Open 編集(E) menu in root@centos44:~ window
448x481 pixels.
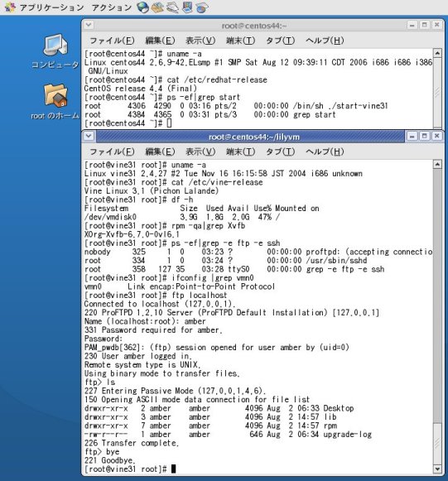click(160, 41)
